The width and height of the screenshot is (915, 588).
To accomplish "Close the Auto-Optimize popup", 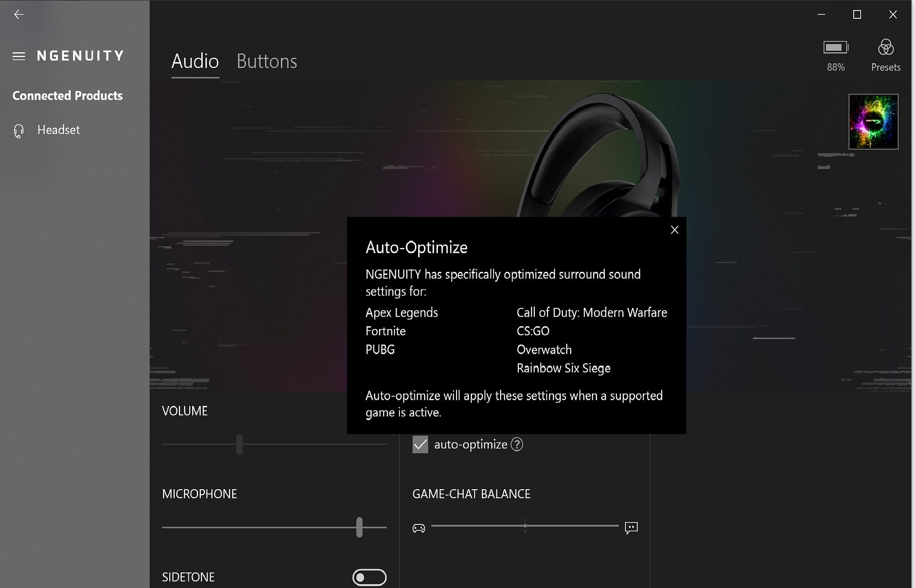I will 674,230.
